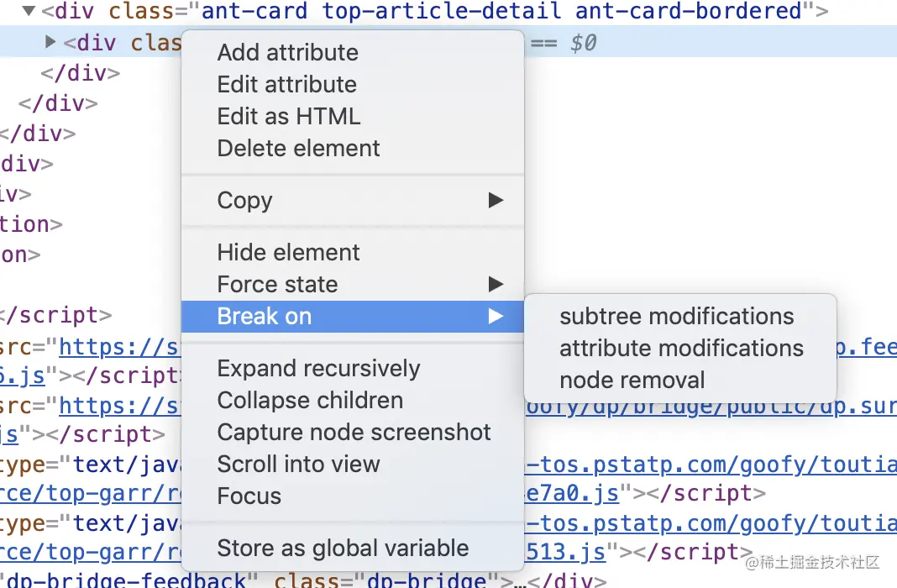Open the second https://s script src link
The image size is (897, 588).
point(120,406)
